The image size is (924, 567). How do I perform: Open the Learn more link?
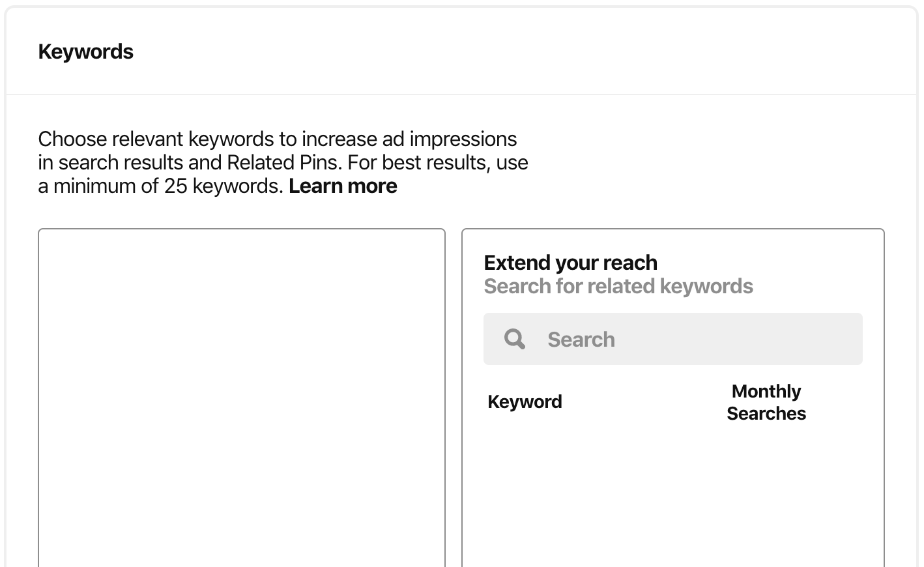343,186
